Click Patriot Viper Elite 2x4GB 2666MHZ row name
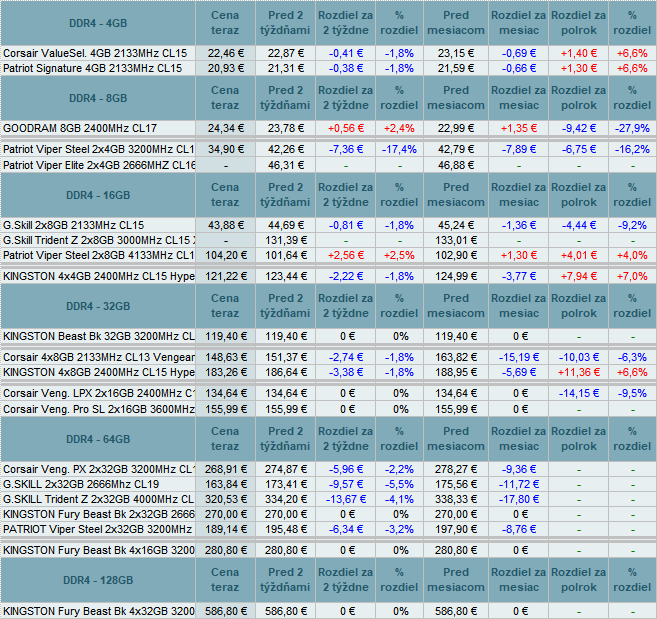657x619 pixels. click(x=98, y=165)
